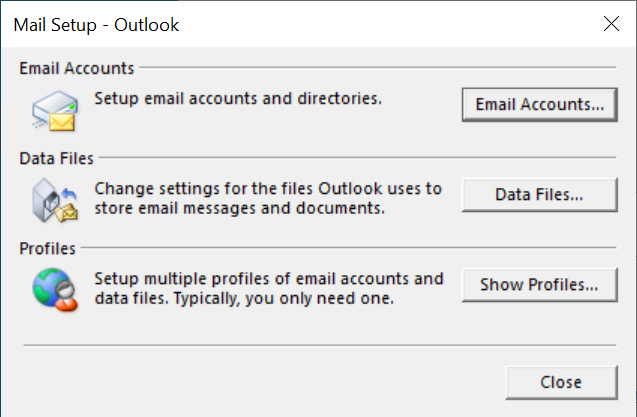Screen dimensions: 637x417
Task: Click text 'Setup multiple profiles of email accounts'
Action: [252, 279]
